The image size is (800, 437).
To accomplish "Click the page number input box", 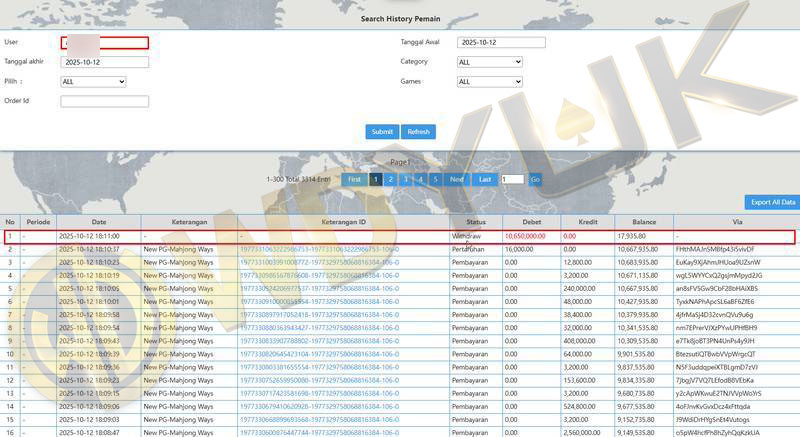I will pos(512,180).
